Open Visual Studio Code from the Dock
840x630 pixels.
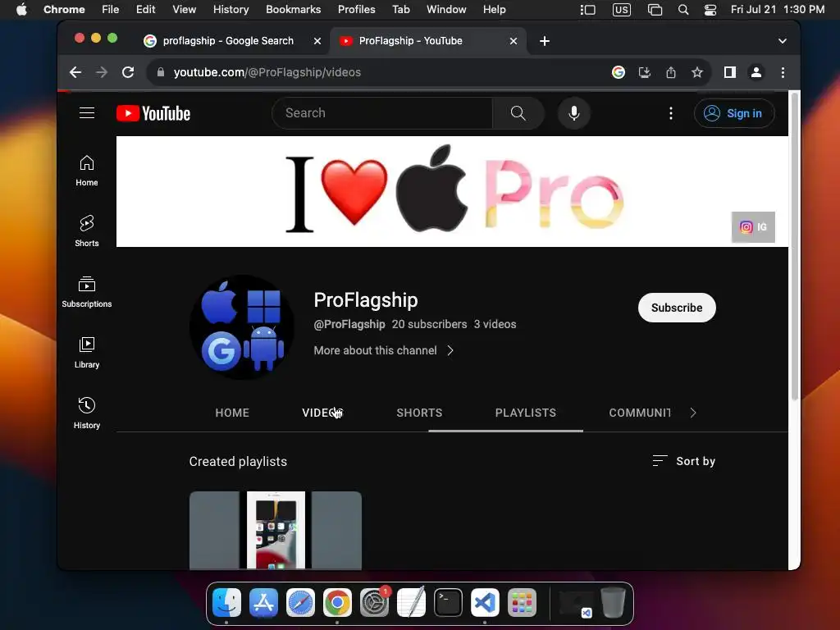pyautogui.click(x=485, y=603)
